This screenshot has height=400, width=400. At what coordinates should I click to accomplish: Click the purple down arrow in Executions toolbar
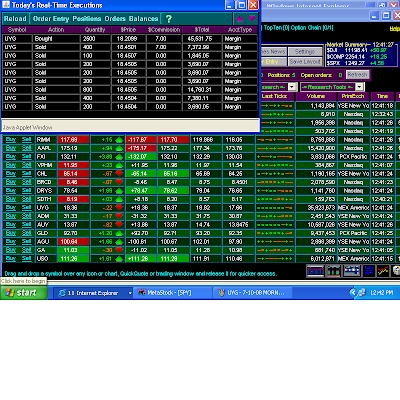[252, 18]
